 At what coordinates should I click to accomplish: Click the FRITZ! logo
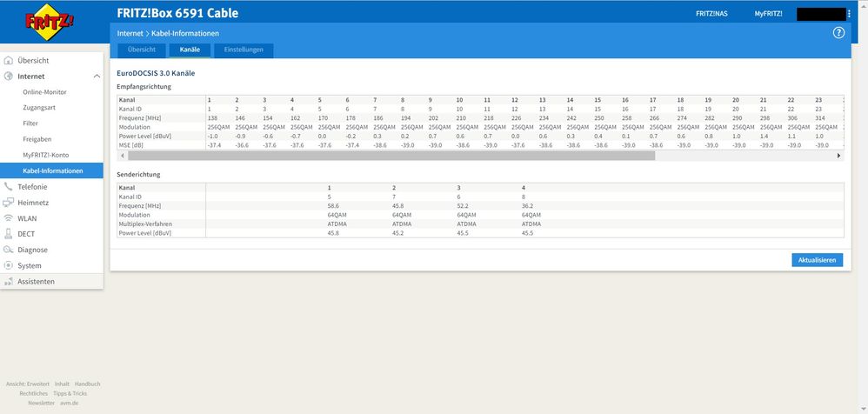coord(50,22)
